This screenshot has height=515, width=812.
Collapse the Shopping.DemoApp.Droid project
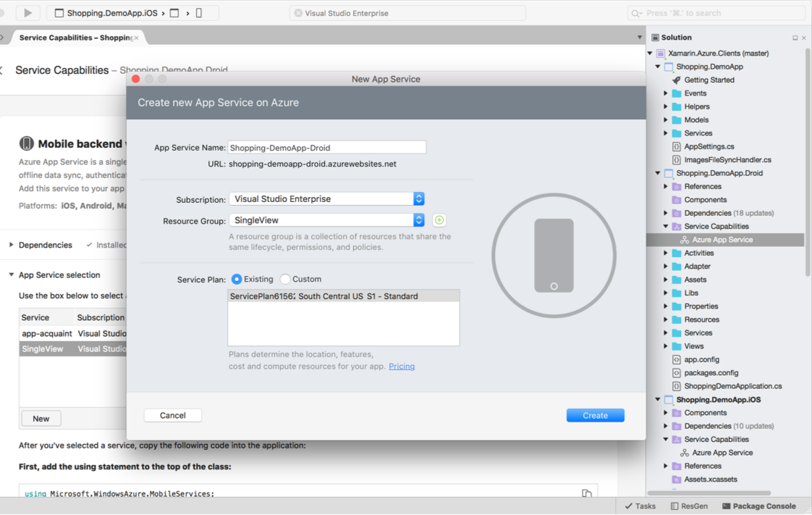coord(658,174)
